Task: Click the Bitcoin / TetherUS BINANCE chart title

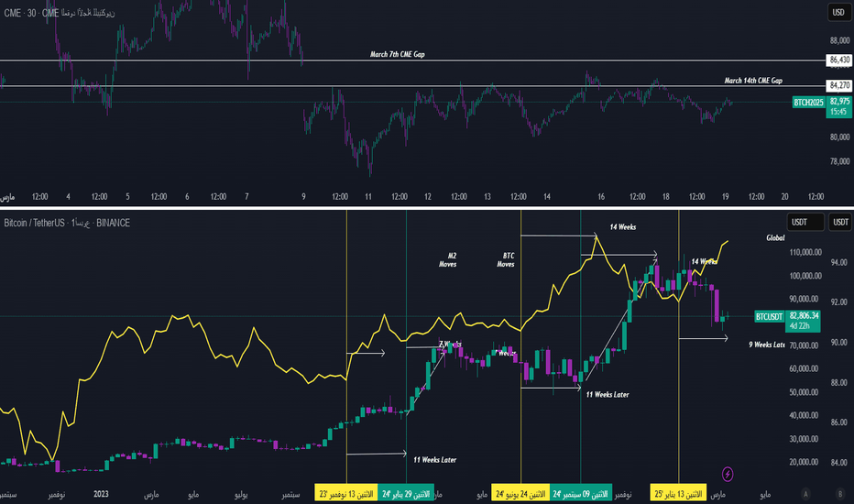Action: [x=64, y=223]
